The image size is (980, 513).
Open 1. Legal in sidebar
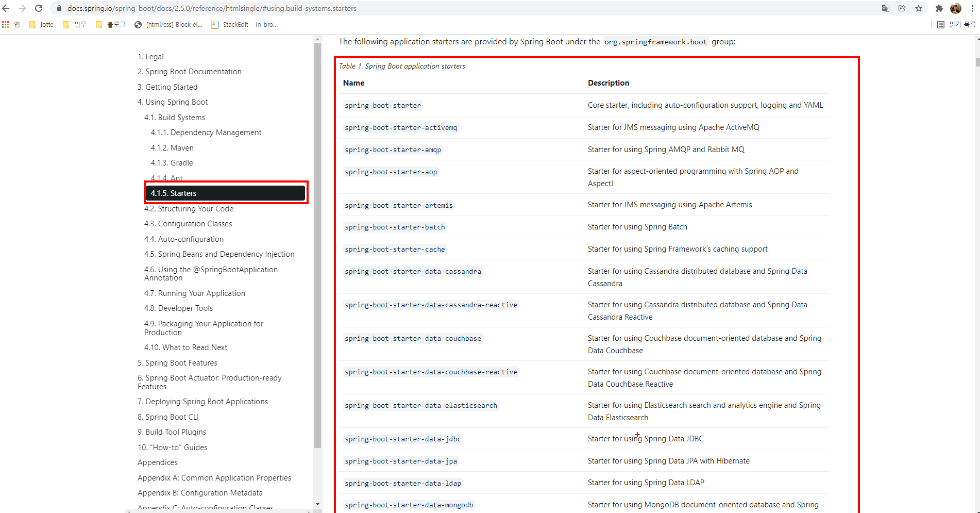pyautogui.click(x=150, y=57)
